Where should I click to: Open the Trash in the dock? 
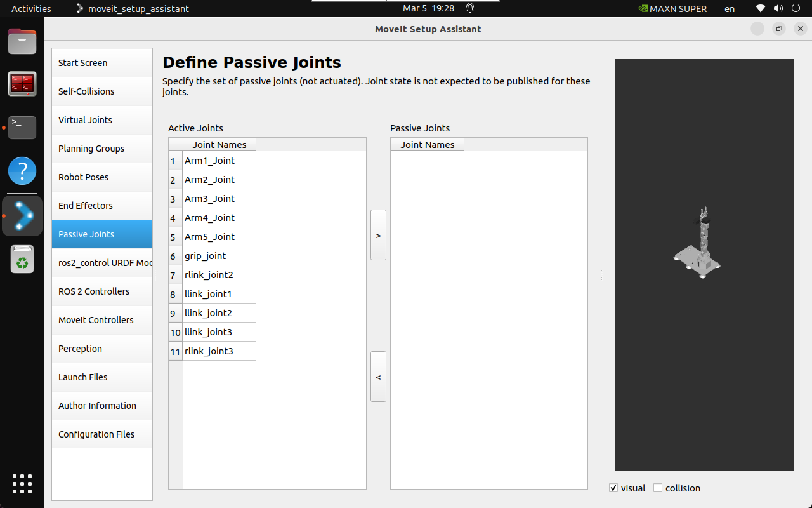coord(22,259)
